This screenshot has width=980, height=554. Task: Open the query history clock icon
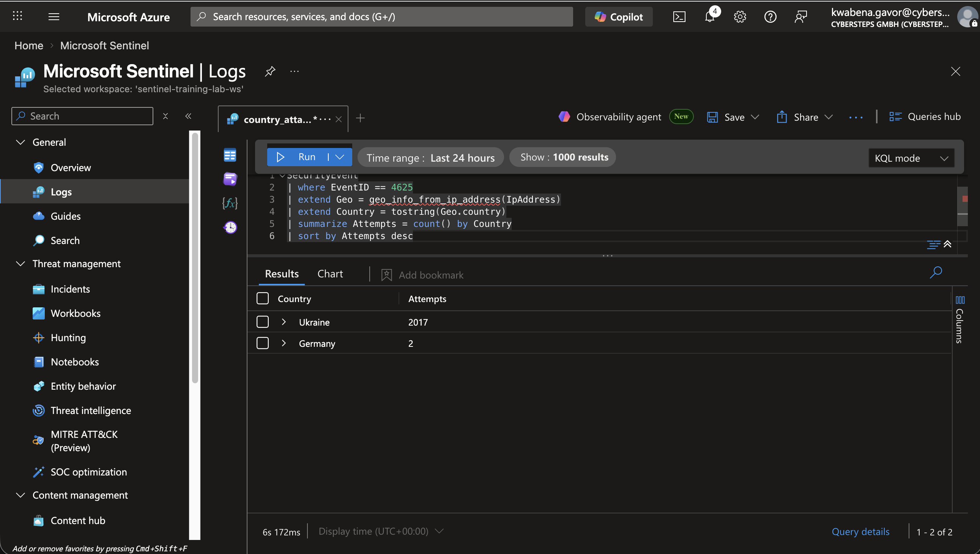point(230,228)
